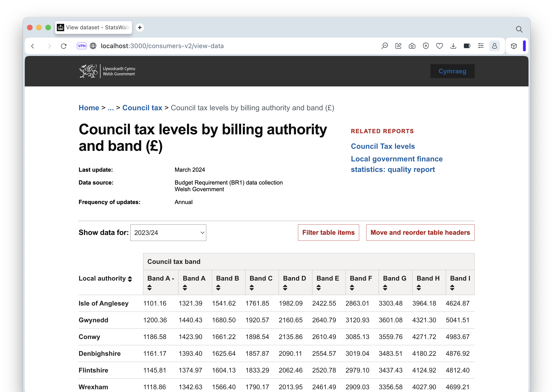Screen dimensions: 556x392
Task: Sort the Band B column
Action: coord(218,287)
